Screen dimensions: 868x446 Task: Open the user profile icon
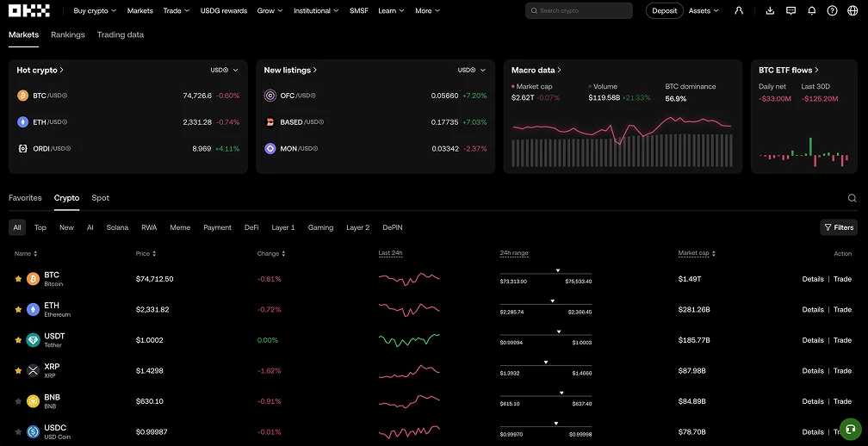tap(739, 10)
